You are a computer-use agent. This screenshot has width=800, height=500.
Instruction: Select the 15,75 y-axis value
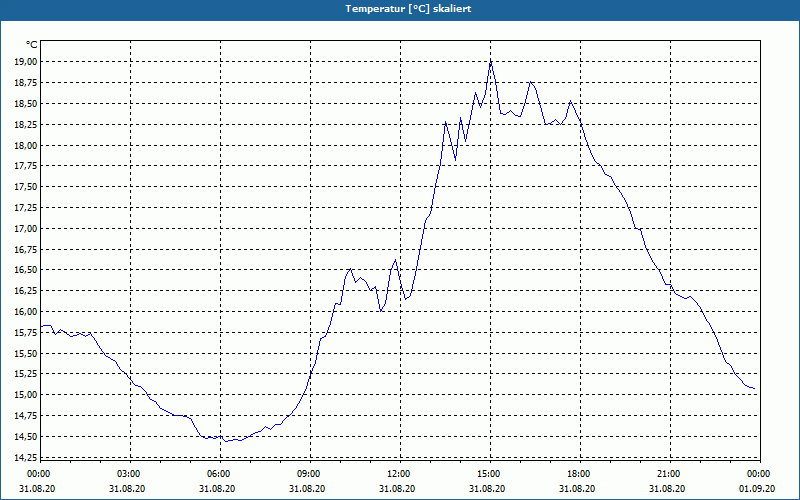point(28,333)
